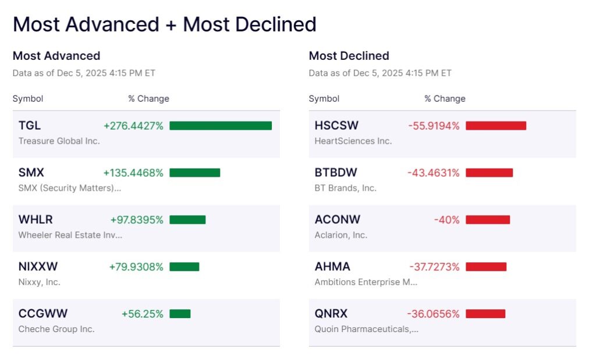Image resolution: width=596 pixels, height=364 pixels.
Task: Open the AHMA symbol link
Action: (332, 267)
